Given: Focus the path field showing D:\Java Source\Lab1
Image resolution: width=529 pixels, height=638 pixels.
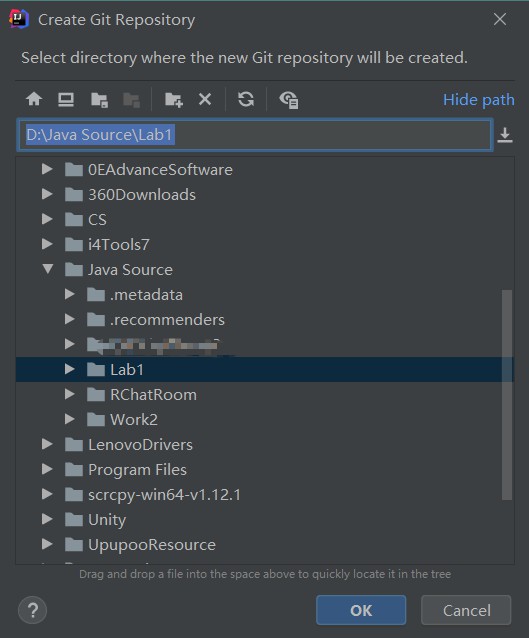Looking at the screenshot, I should (255, 135).
